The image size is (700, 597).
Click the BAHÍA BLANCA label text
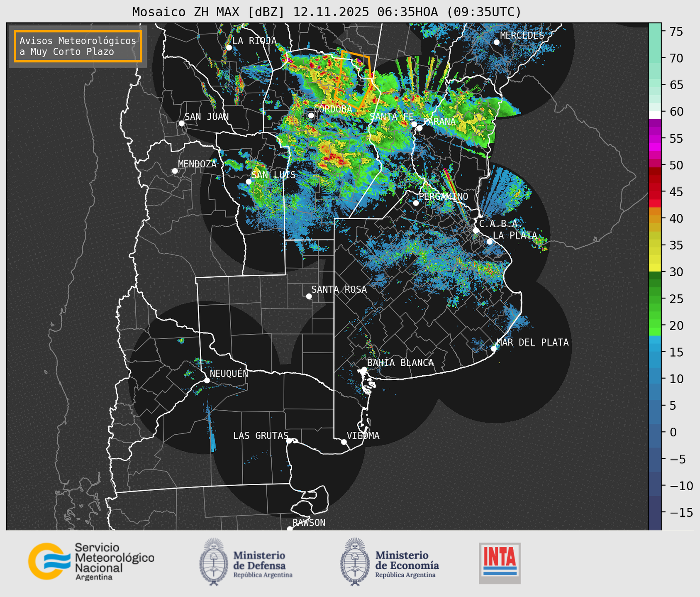[x=400, y=362]
